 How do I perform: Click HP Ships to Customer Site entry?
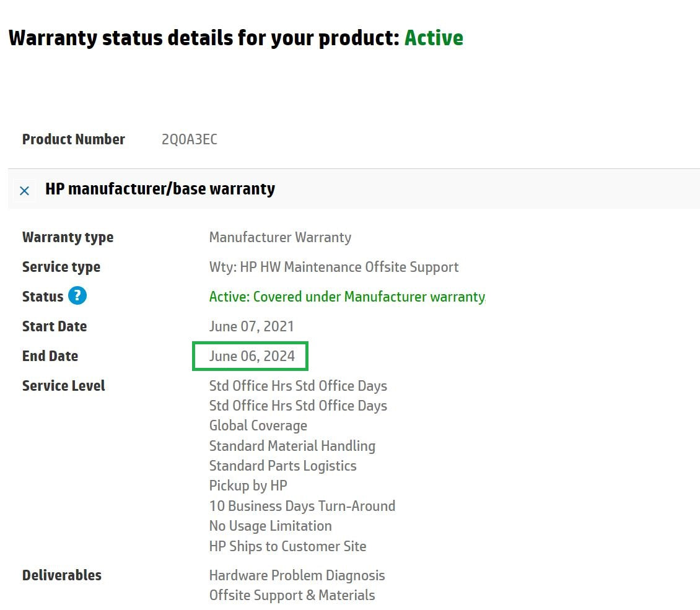coord(287,546)
